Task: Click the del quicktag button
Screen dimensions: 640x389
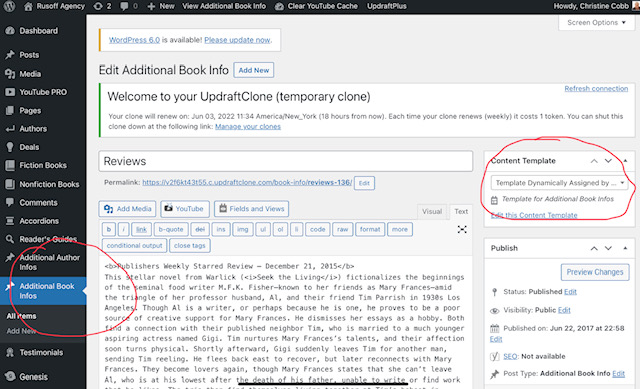Action: point(200,229)
